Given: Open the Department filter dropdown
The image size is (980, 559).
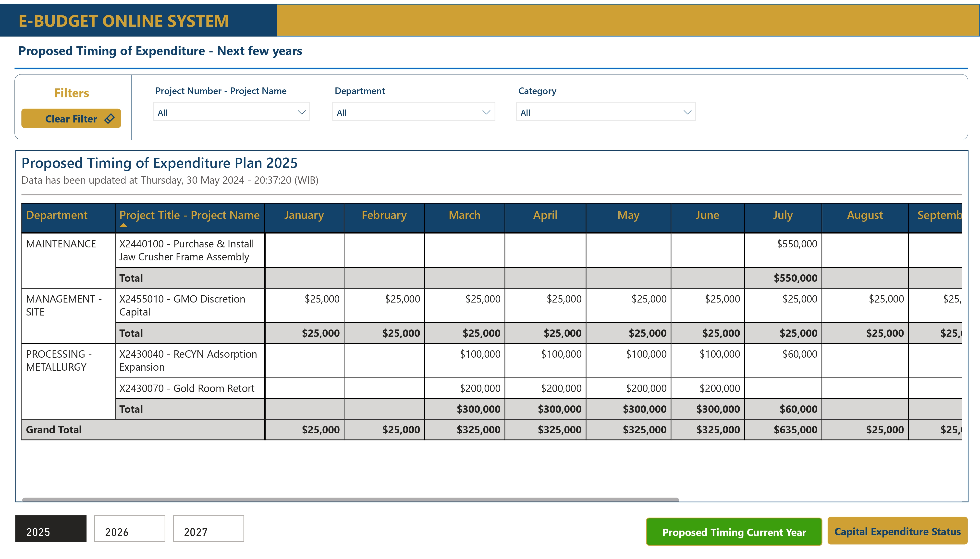Looking at the screenshot, I should coord(413,112).
